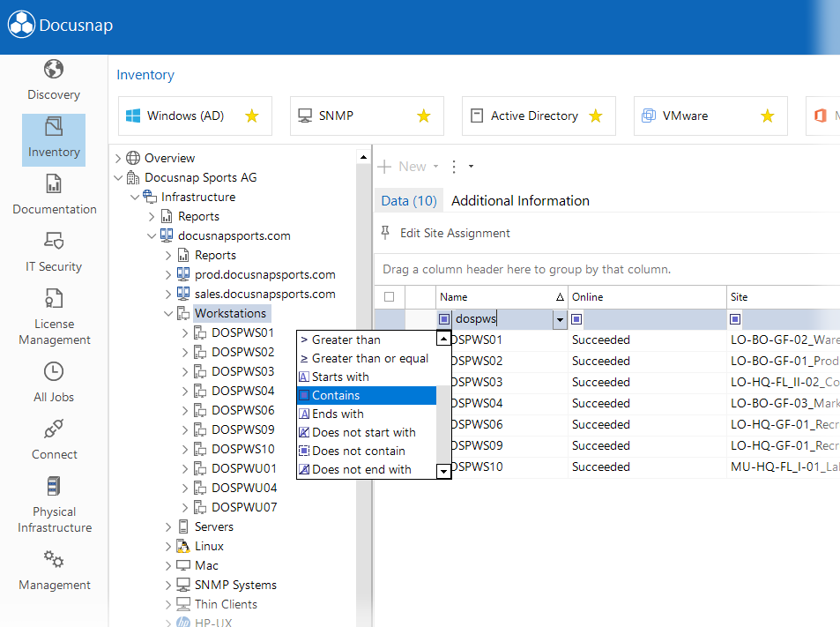
Task: Toggle favorite star on Windows (AD) tile
Action: (252, 116)
